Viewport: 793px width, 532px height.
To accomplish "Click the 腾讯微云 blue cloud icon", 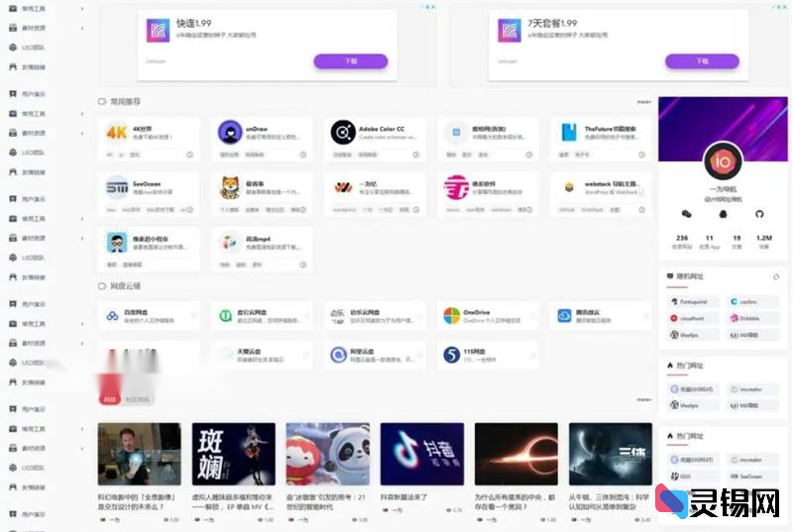I will click(564, 316).
